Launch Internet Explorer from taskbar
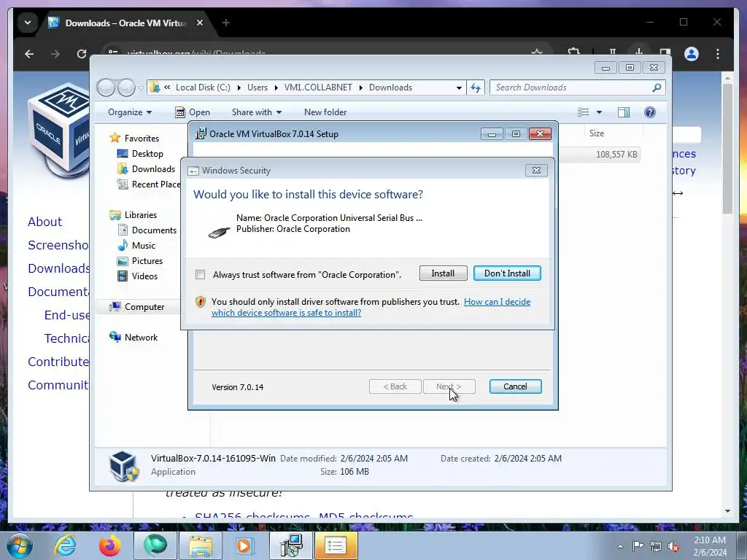The width and height of the screenshot is (747, 560). pyautogui.click(x=65, y=545)
